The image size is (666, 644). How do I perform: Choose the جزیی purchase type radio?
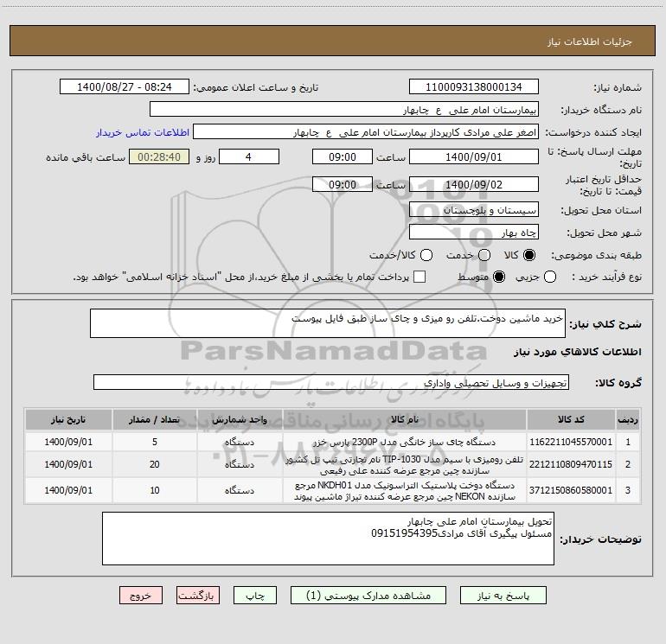[x=550, y=277]
